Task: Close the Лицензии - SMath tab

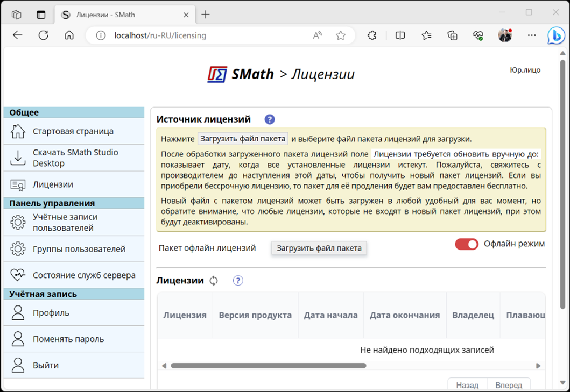Action: [x=186, y=15]
